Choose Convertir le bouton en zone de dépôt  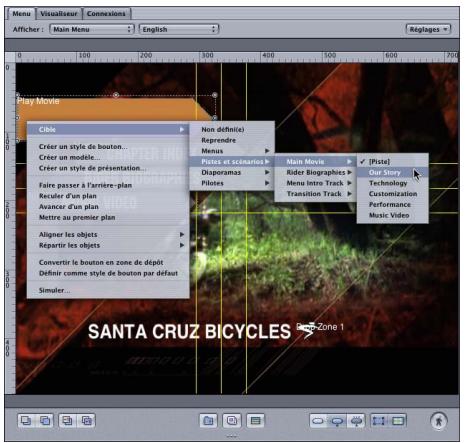[108, 262]
